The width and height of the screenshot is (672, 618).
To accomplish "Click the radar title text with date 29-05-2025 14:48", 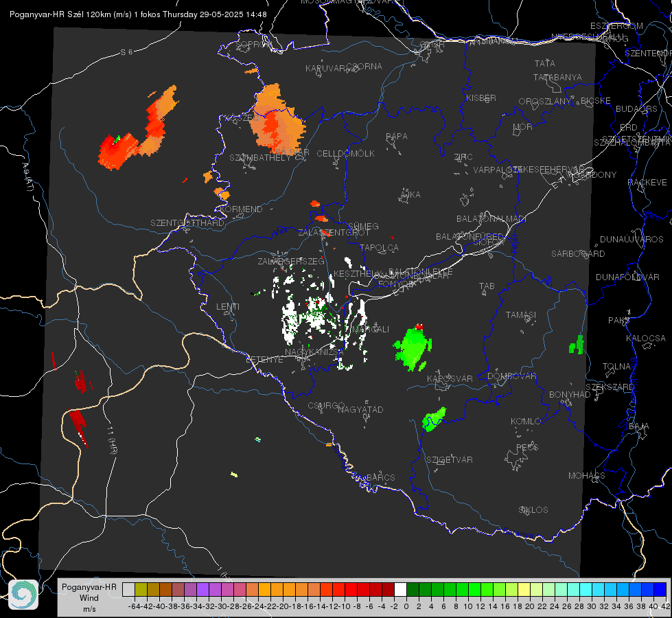I will (x=138, y=14).
